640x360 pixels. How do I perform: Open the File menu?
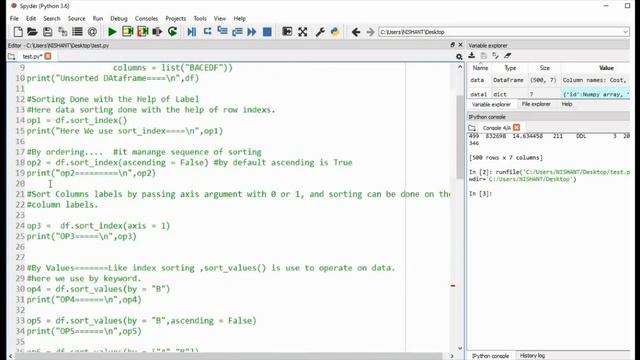pos(14,18)
